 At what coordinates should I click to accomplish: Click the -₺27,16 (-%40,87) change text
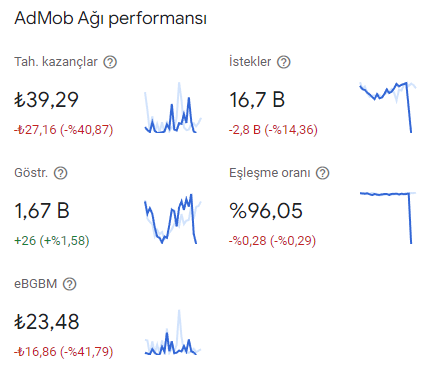click(x=64, y=129)
